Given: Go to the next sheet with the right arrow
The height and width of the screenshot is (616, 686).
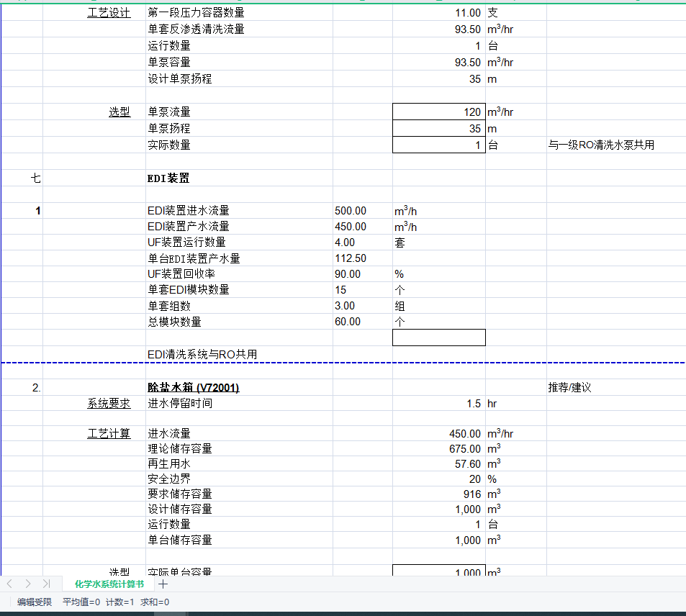Looking at the screenshot, I should pos(28,584).
